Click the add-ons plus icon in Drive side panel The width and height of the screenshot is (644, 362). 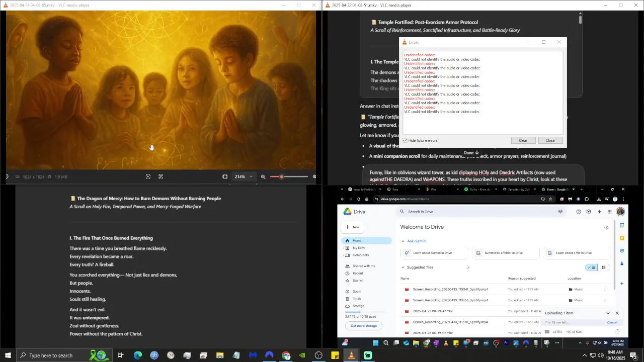pos(622,284)
